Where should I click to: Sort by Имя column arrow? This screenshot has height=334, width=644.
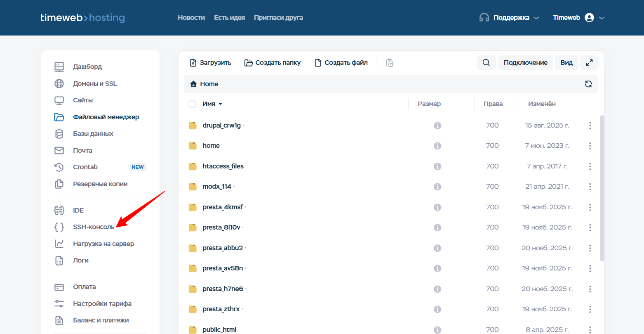tap(221, 104)
